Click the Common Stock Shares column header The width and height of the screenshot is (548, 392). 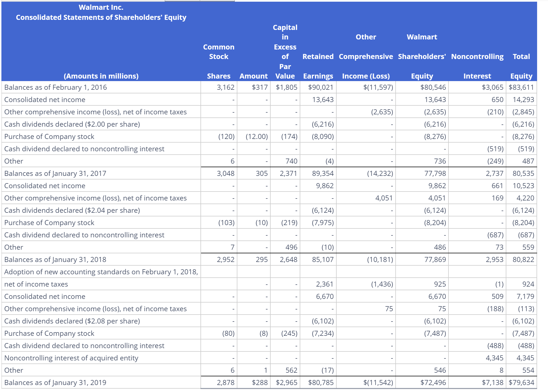tap(219, 76)
